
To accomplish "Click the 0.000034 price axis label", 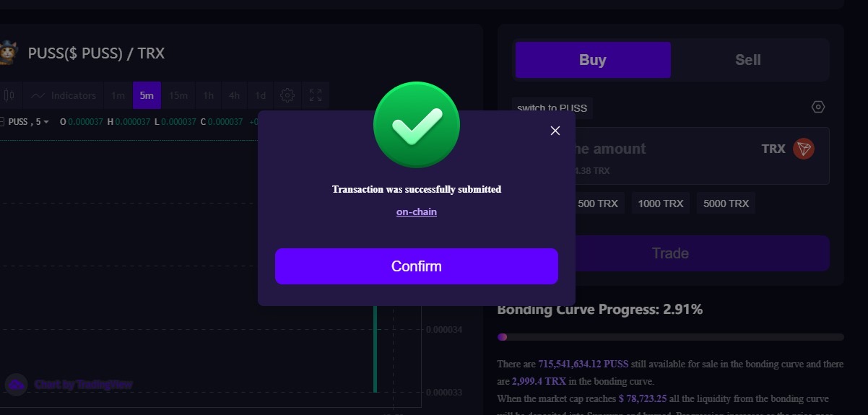I will [446, 330].
